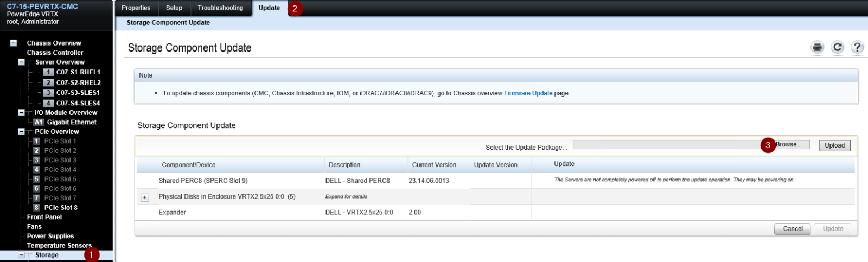Switch to the Troubleshooting tab
This screenshot has width=868, height=262.
click(x=220, y=8)
